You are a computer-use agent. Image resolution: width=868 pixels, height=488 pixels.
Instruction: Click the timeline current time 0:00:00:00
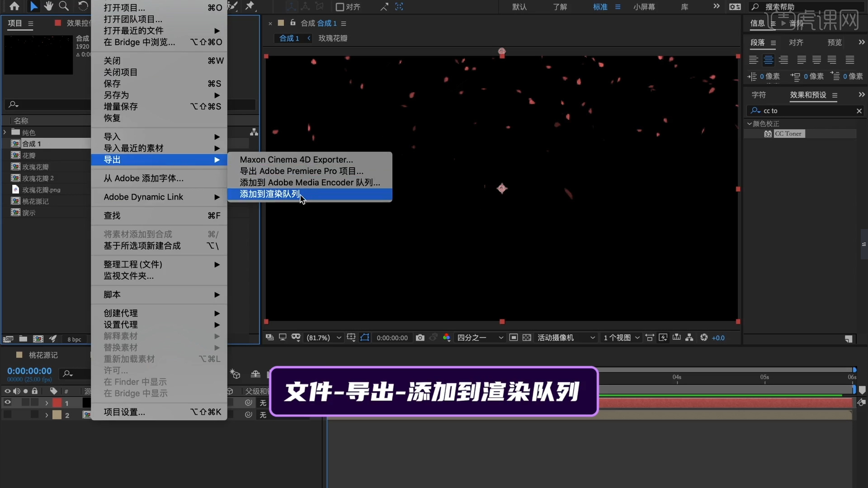click(x=29, y=371)
